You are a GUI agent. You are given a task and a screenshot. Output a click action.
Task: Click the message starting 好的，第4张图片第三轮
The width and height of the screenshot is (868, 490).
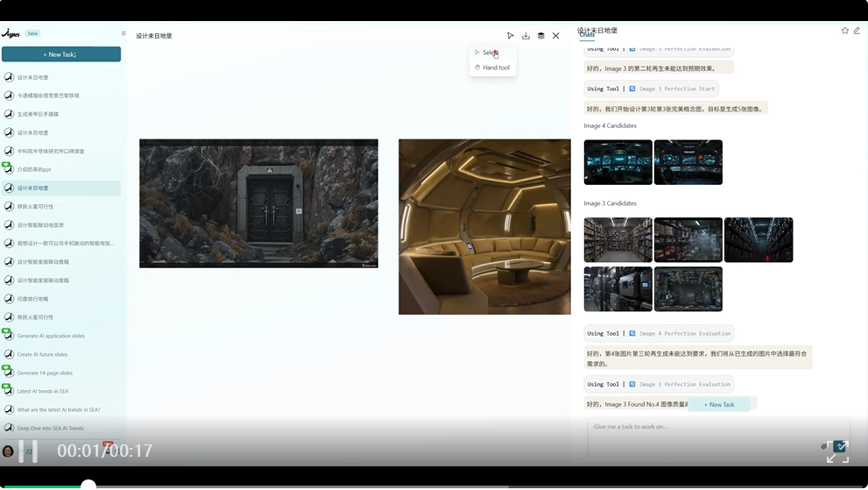698,359
